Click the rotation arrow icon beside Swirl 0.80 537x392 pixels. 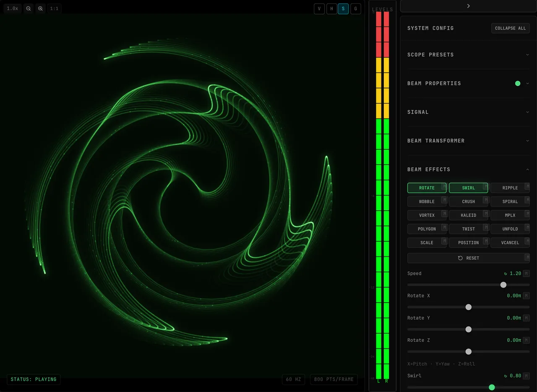pos(506,376)
